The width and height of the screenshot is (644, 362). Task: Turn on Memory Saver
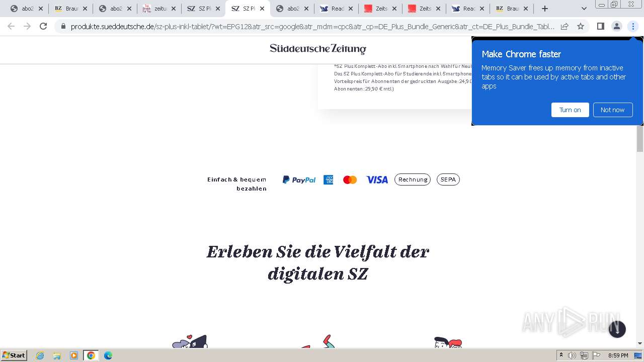pos(570,110)
